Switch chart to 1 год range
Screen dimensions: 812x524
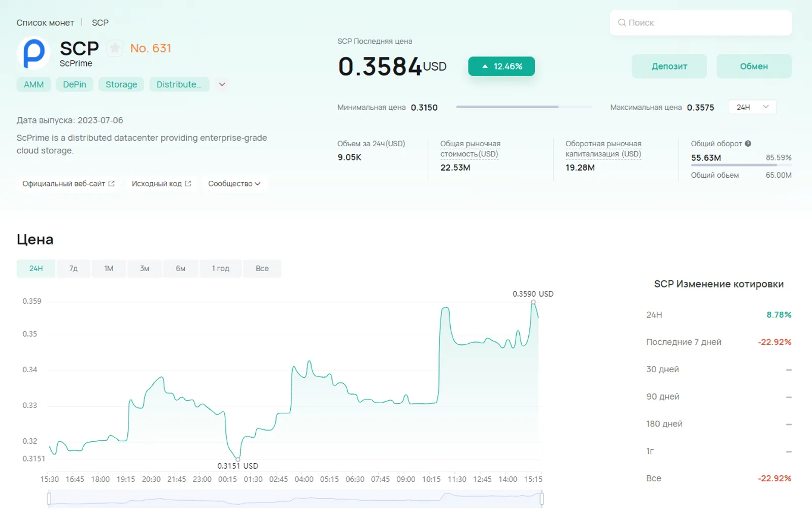pyautogui.click(x=220, y=268)
